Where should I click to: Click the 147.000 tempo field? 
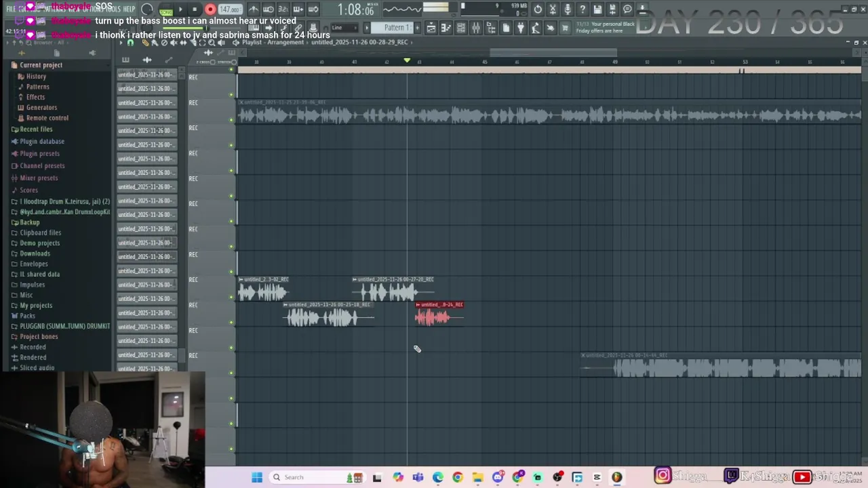pos(230,9)
